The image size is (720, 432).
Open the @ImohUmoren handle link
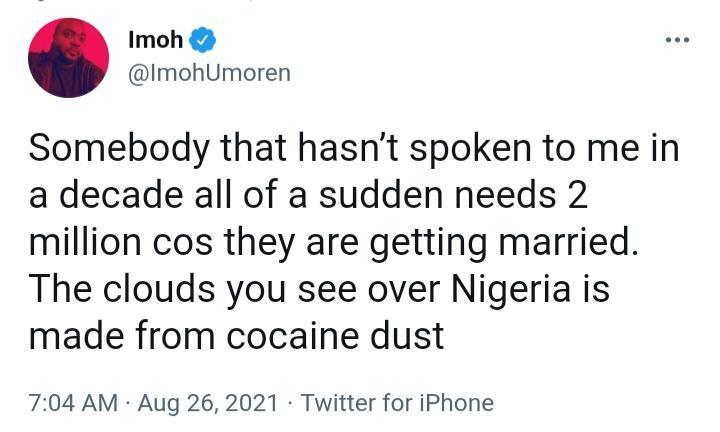[209, 72]
